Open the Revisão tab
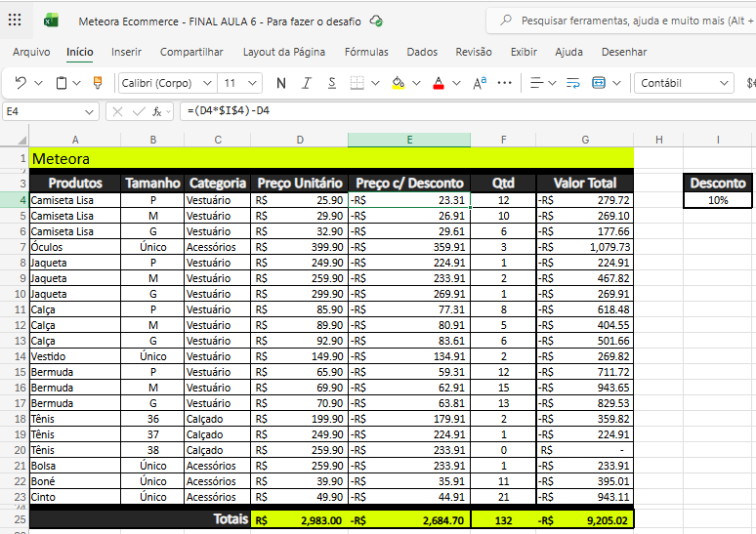This screenshot has width=756, height=534. click(474, 52)
